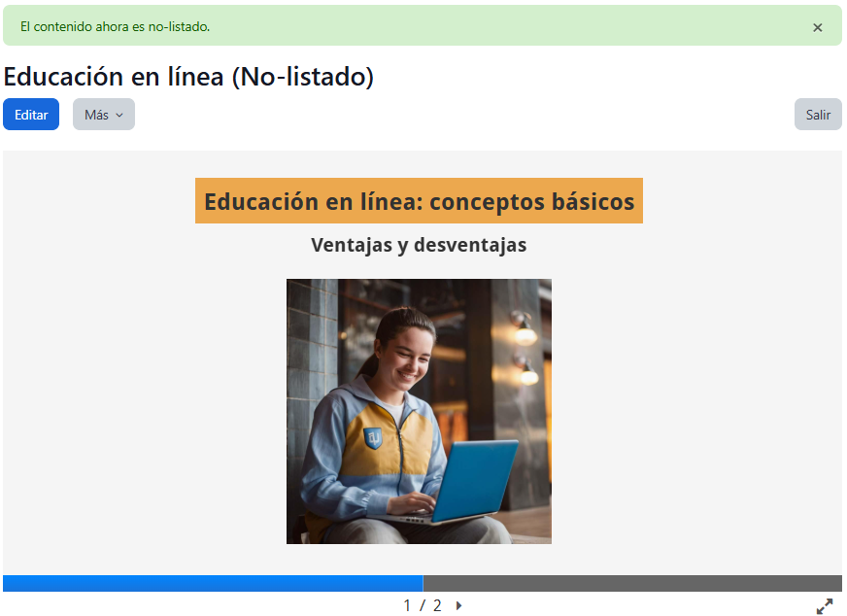Dismiss the green no-listado notification
Viewport: 847px width, 616px height.
[x=817, y=27]
